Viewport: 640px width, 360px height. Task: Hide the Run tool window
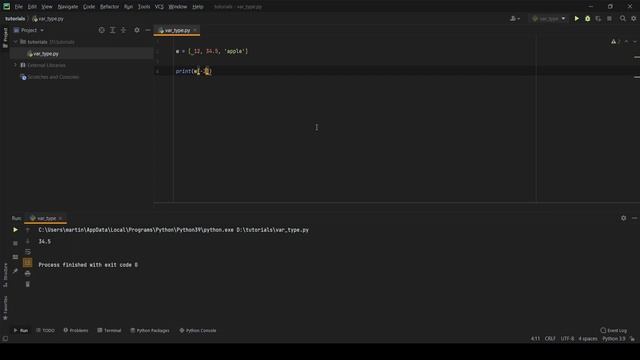634,218
